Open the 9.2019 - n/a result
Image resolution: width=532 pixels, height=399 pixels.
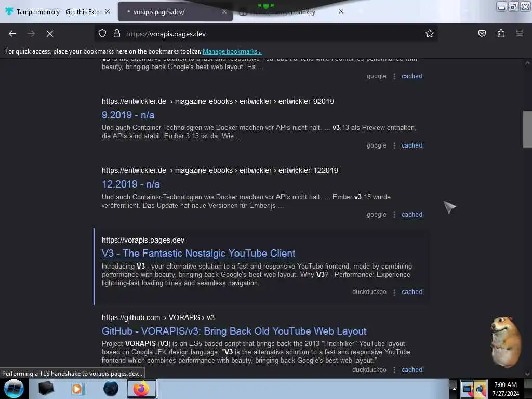tap(128, 115)
